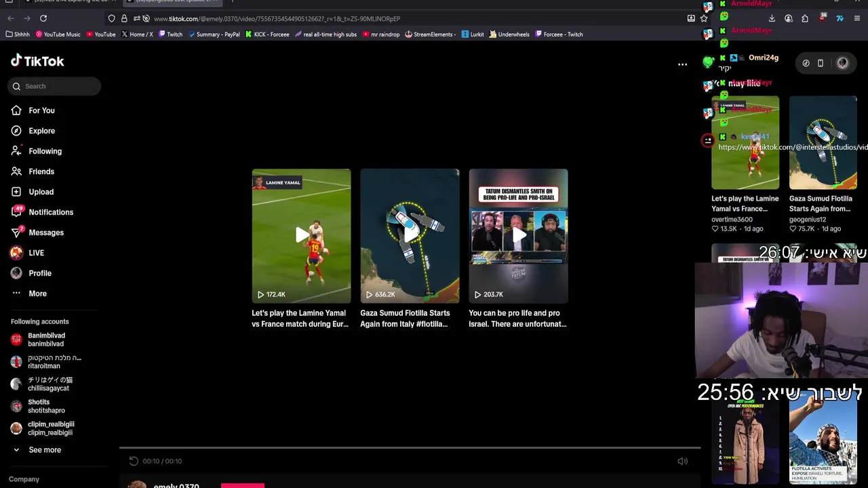Open the Shotits following account
This screenshot has width=868, height=488.
tap(46, 406)
